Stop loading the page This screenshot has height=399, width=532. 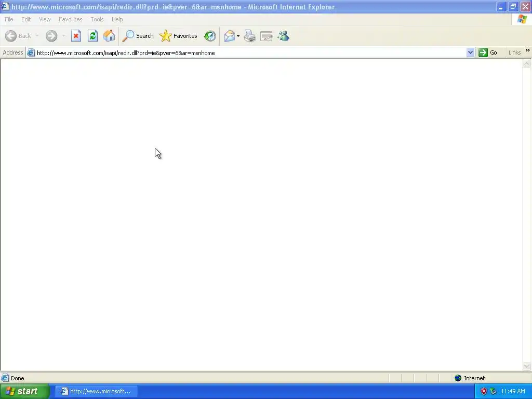click(x=76, y=36)
